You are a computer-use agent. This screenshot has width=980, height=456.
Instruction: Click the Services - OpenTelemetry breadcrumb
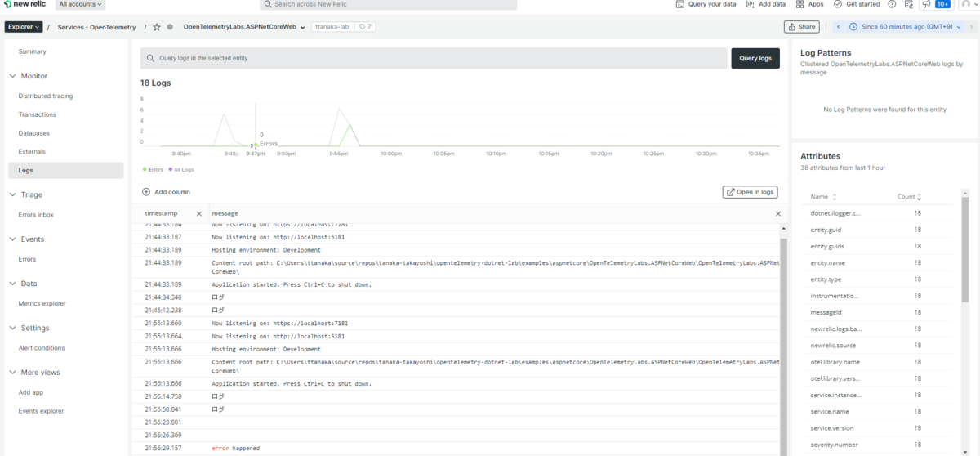point(97,27)
